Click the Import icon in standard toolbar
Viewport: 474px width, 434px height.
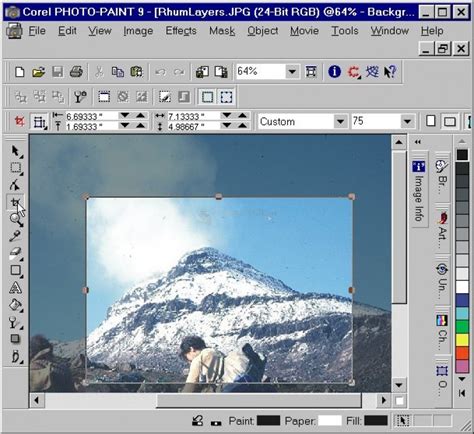(x=202, y=72)
